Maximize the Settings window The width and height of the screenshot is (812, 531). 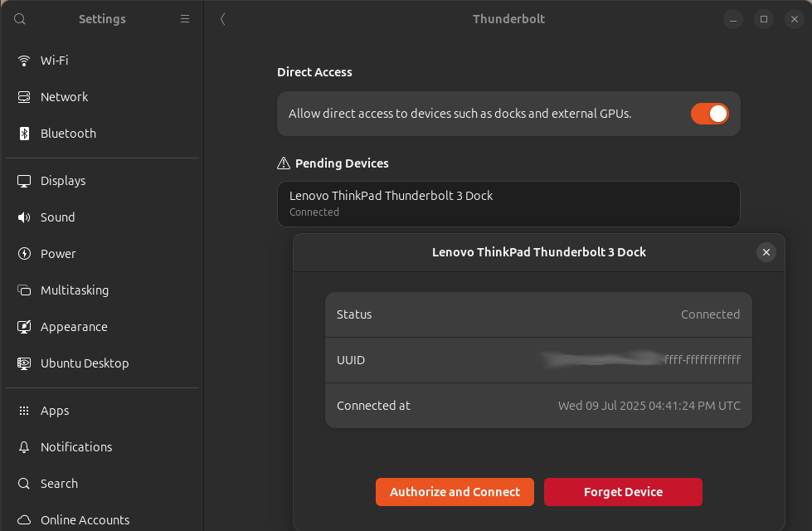(x=763, y=19)
